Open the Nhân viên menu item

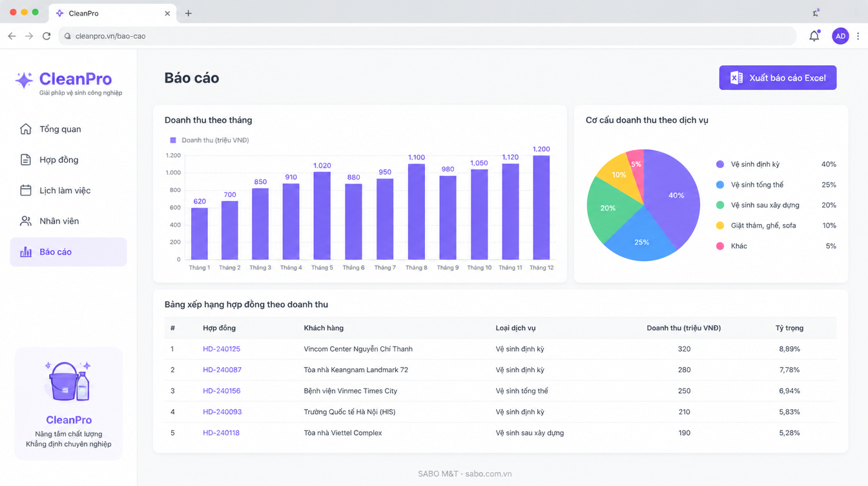coord(68,221)
